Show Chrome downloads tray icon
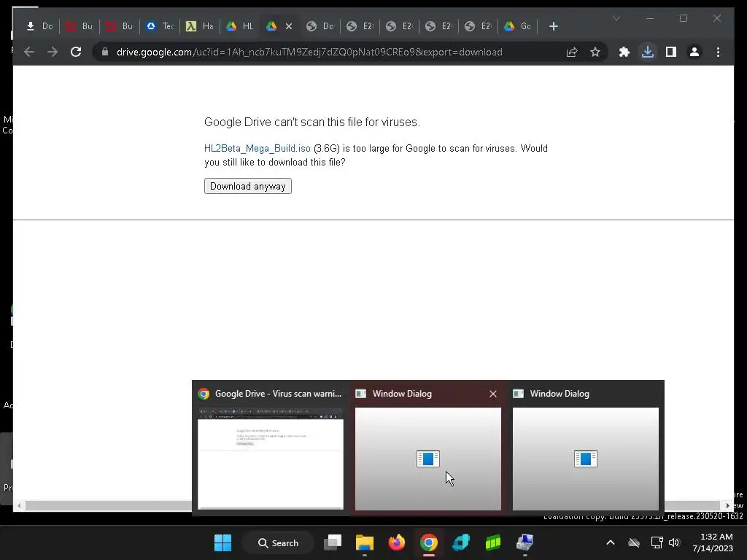 pos(648,52)
